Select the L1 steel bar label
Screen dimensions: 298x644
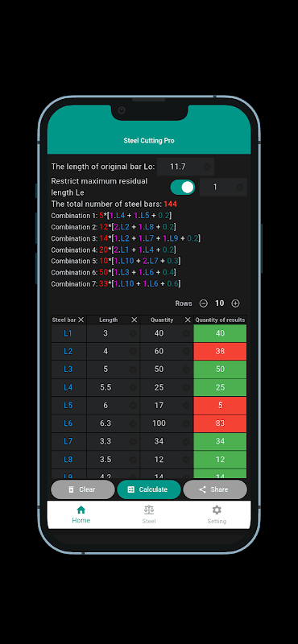[68, 333]
